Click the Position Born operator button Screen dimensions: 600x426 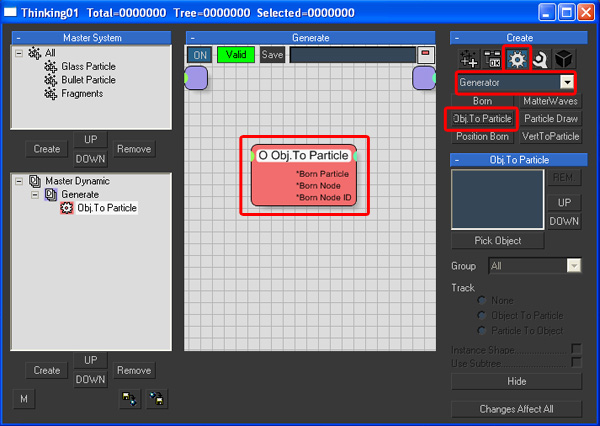[x=482, y=136]
